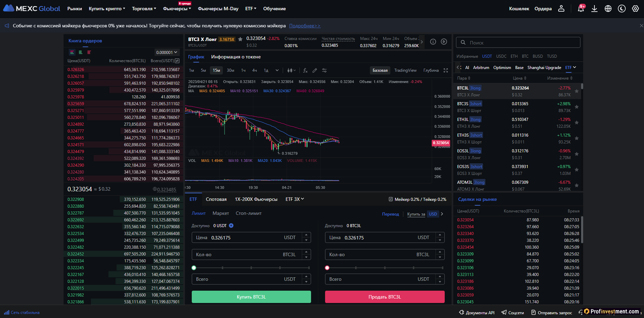Favorite the EOS3L 3long pair star
Screen dimensions: 644x318
click(x=577, y=154)
